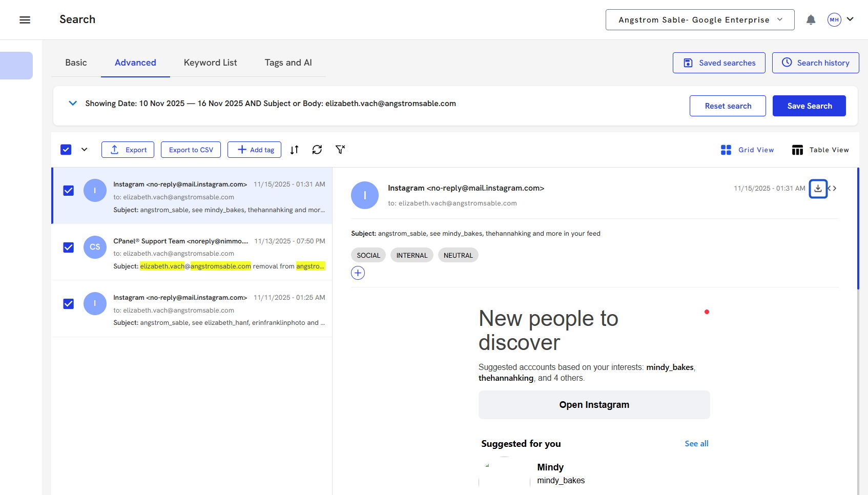868x495 pixels.
Task: Select the email dated 11/15/2025 in list
Action: [x=192, y=196]
